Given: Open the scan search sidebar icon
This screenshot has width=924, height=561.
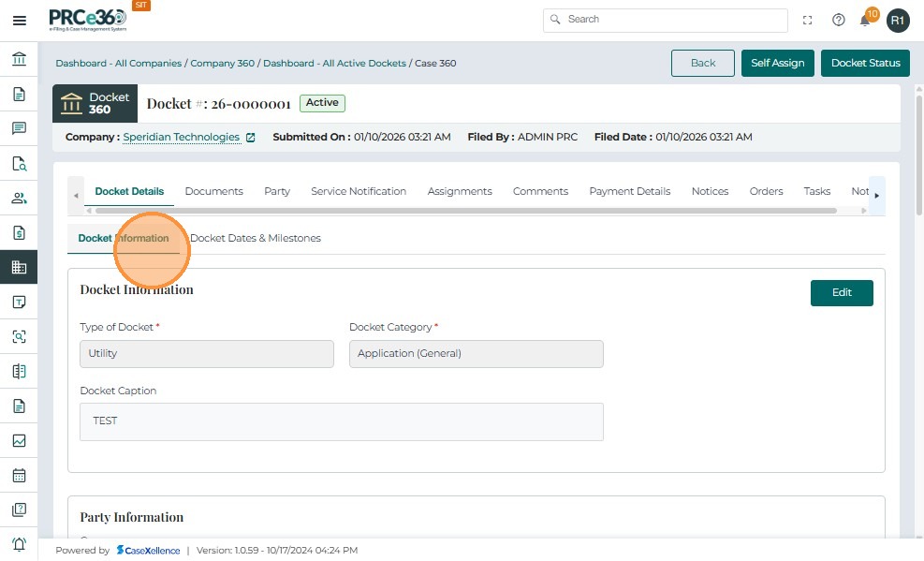Looking at the screenshot, I should point(19,336).
